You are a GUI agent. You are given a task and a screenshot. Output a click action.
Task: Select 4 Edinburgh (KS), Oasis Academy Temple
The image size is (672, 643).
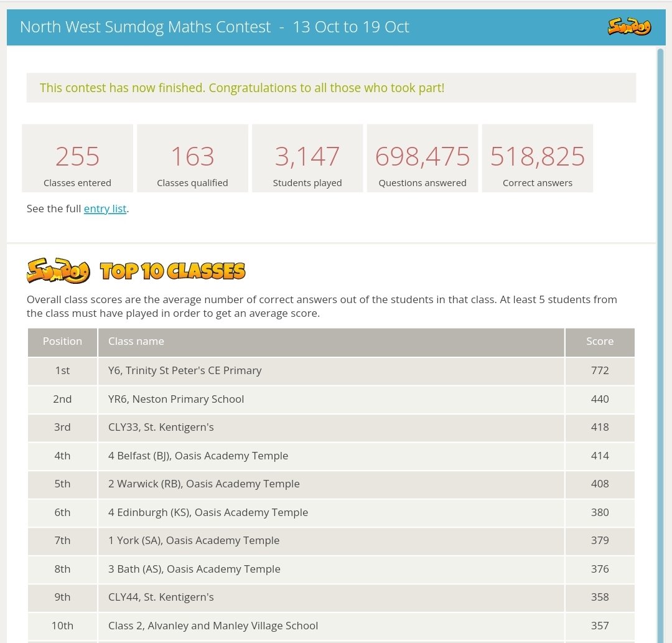(208, 513)
